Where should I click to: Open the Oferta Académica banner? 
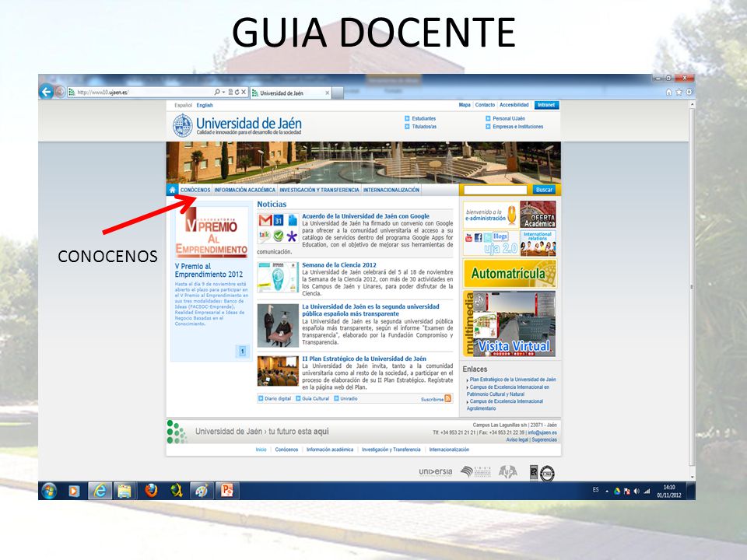(x=538, y=215)
